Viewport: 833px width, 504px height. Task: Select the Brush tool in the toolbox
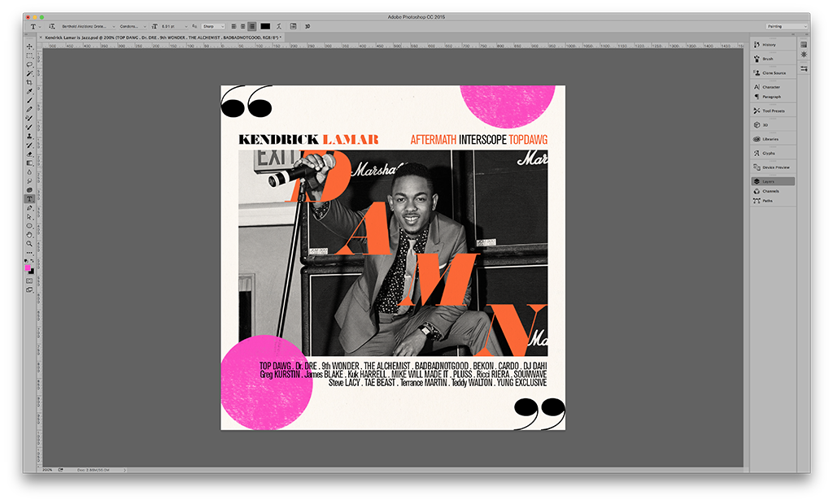click(30, 100)
